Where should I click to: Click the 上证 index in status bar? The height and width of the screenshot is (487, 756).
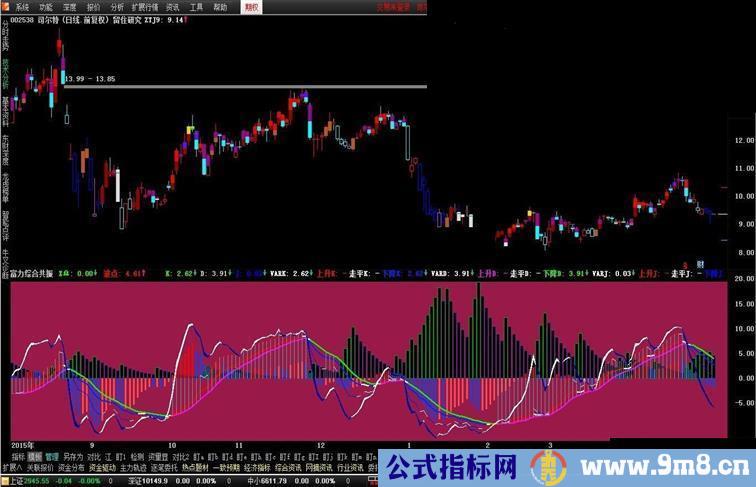12,480
